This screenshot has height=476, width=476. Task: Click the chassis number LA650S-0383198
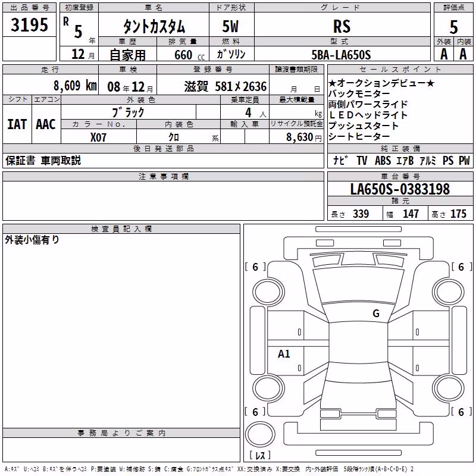click(400, 189)
